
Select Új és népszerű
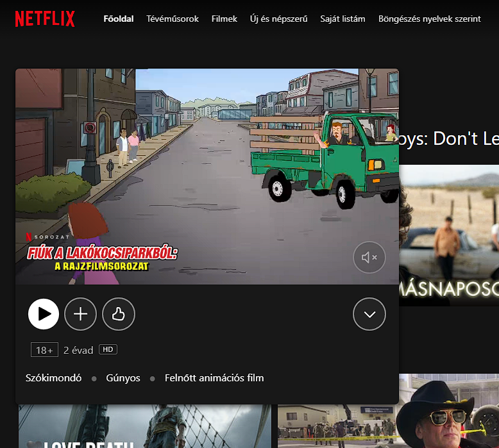coord(279,19)
